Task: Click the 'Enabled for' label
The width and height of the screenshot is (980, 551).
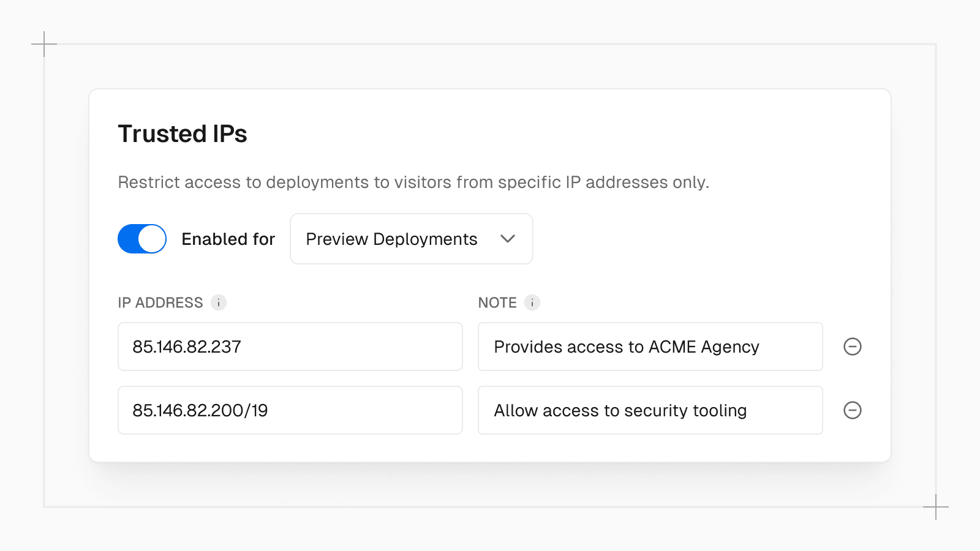Action: pos(228,239)
